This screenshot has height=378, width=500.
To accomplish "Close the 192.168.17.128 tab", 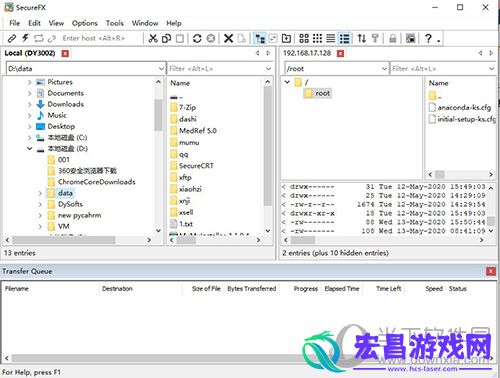I will pos(340,53).
